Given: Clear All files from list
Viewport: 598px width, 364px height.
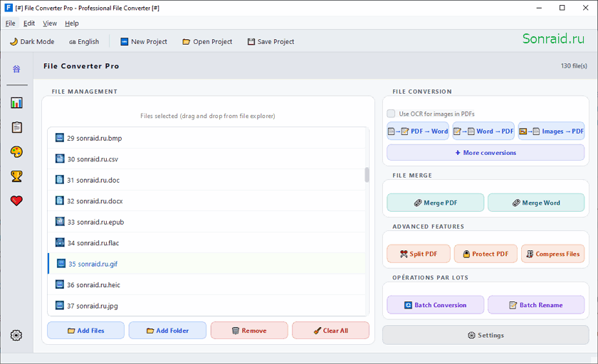Looking at the screenshot, I should click(x=330, y=331).
